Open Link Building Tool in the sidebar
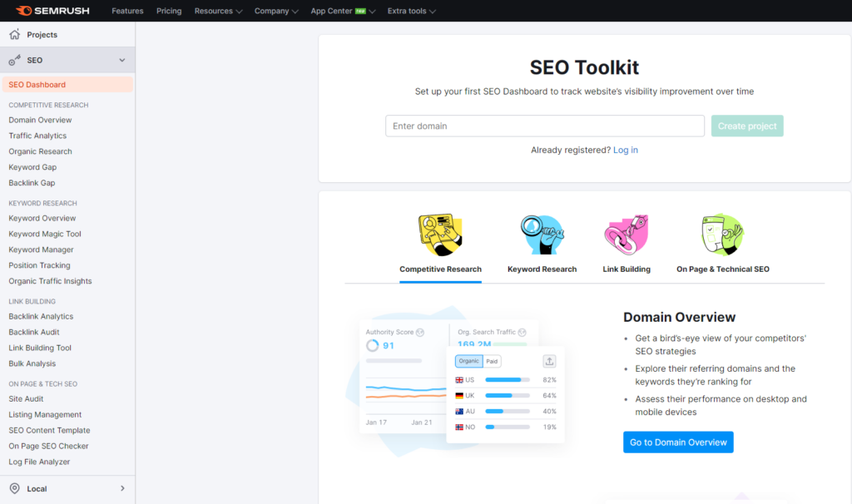852x504 pixels. [40, 348]
